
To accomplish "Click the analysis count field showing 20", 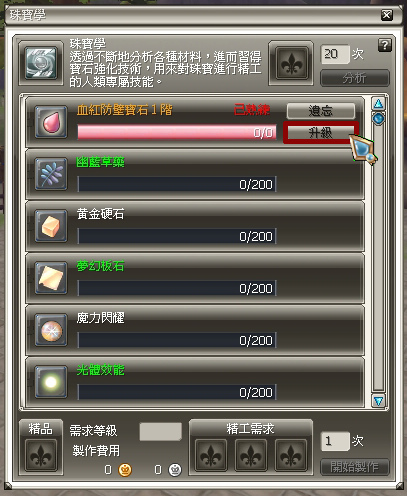I will [335, 54].
